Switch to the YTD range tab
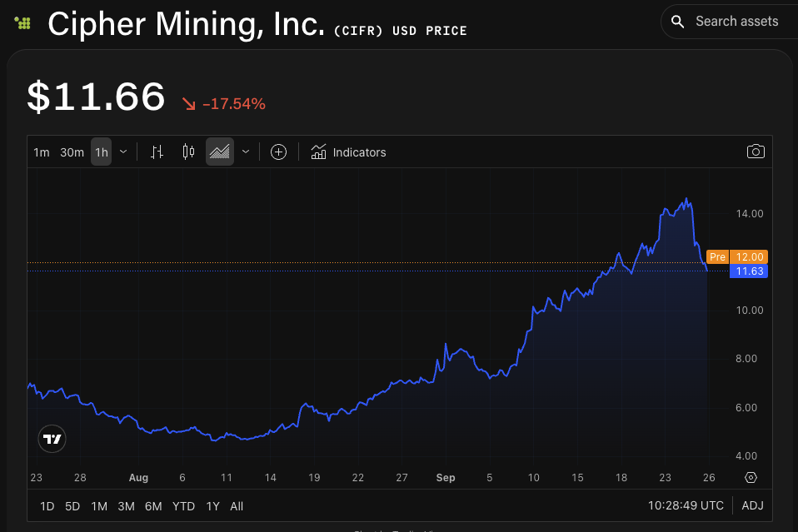The image size is (798, 532). point(183,505)
